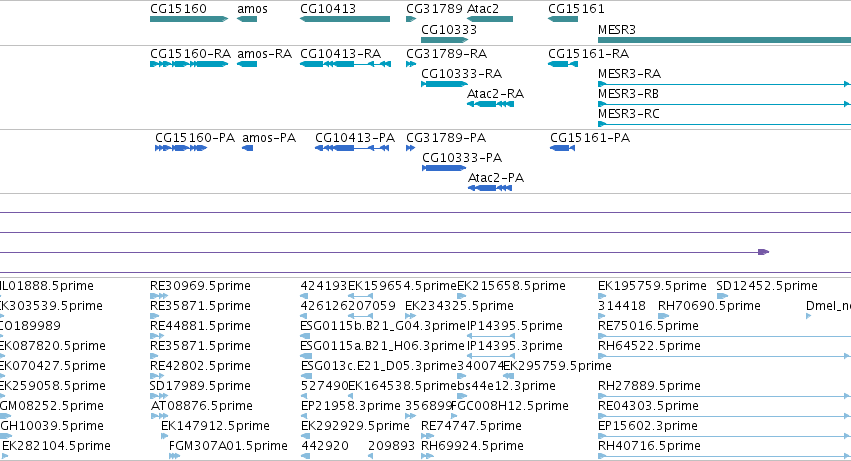Open EST EK234325.5prime
The height and width of the screenshot is (461, 851).
(459, 306)
